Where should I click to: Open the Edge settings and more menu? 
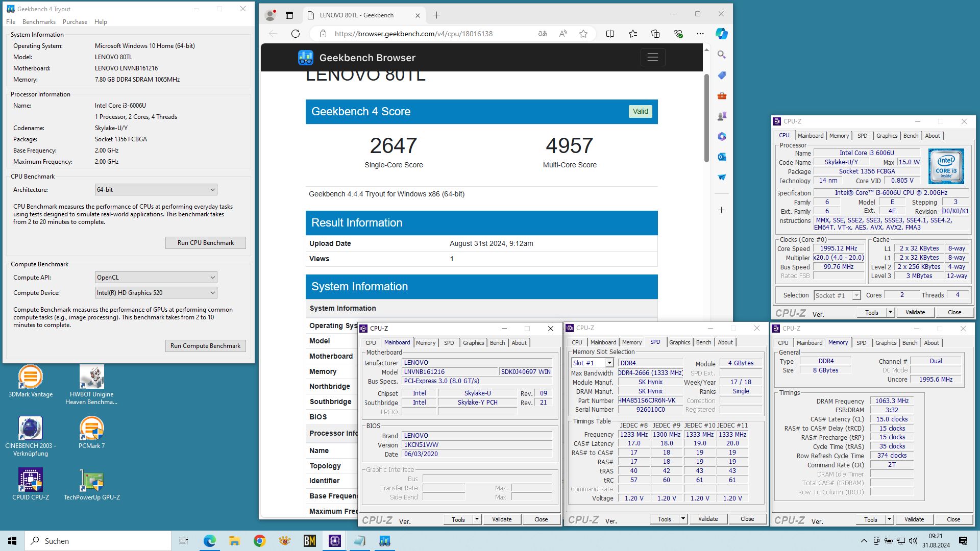[x=700, y=34]
